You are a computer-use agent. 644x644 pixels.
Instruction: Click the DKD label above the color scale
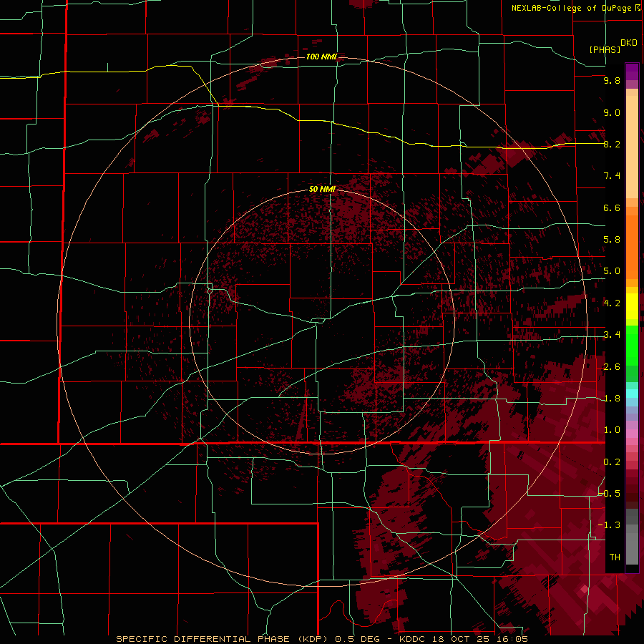(x=629, y=43)
